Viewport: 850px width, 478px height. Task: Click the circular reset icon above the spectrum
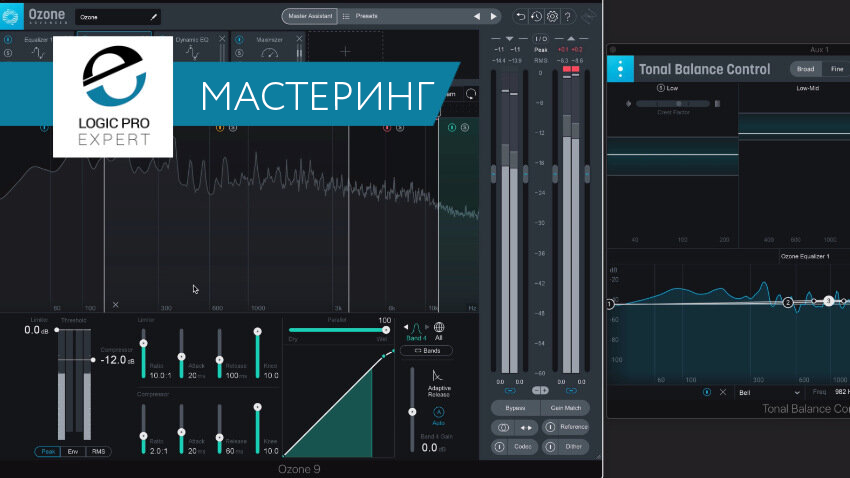[471, 94]
